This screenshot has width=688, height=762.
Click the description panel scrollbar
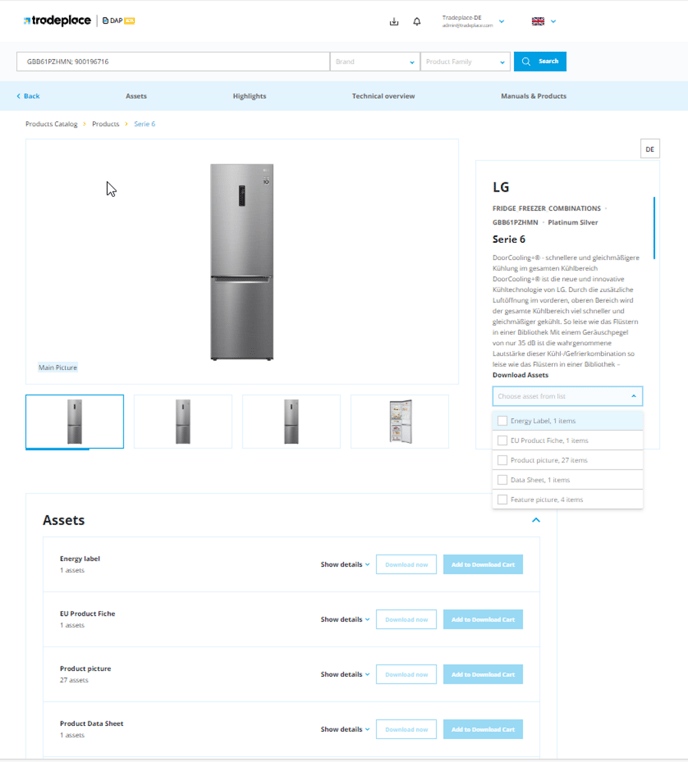[654, 227]
